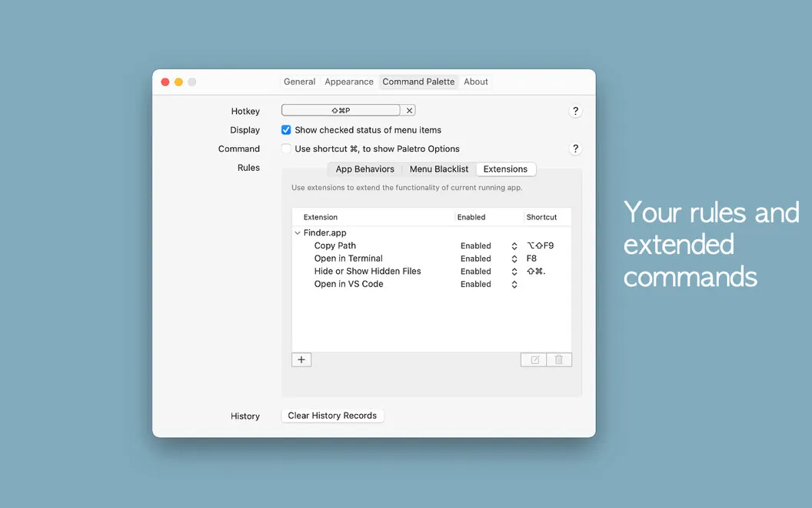Select the Open in VS Code row
This screenshot has width=812, height=508.
point(432,284)
